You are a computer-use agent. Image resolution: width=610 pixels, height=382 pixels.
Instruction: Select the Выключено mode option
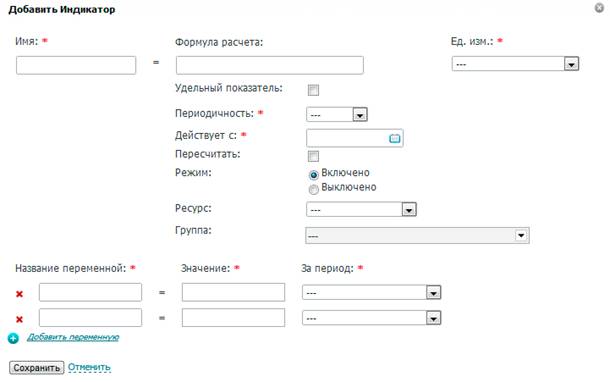(x=314, y=190)
